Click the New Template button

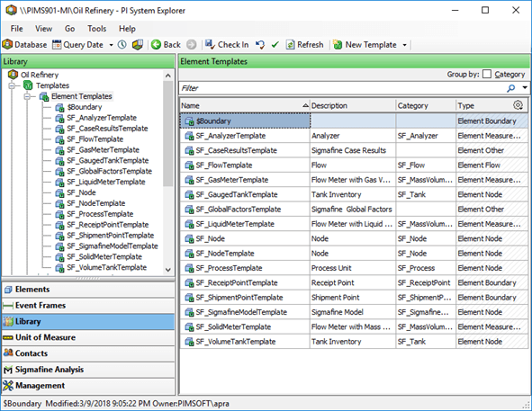coord(365,45)
